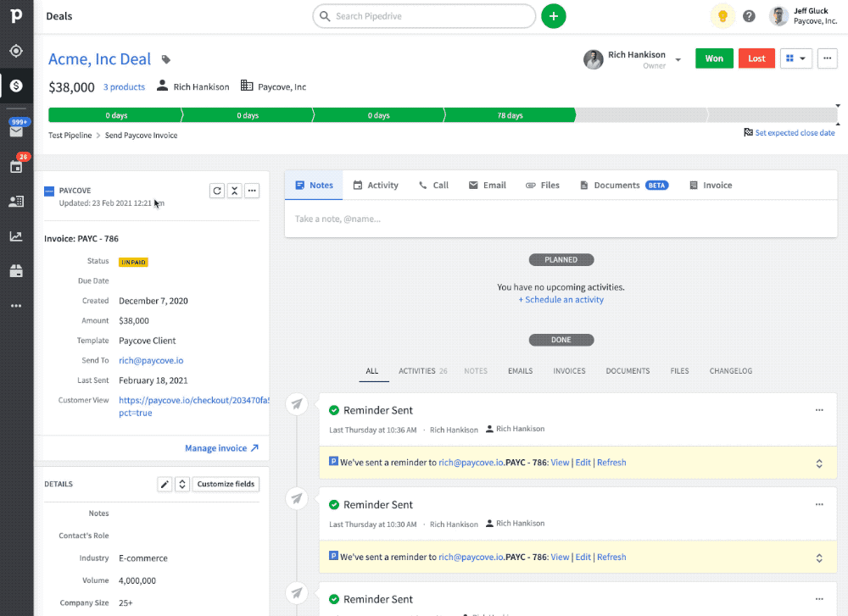The width and height of the screenshot is (848, 616).
Task: Filter history by FILES
Action: click(x=680, y=371)
